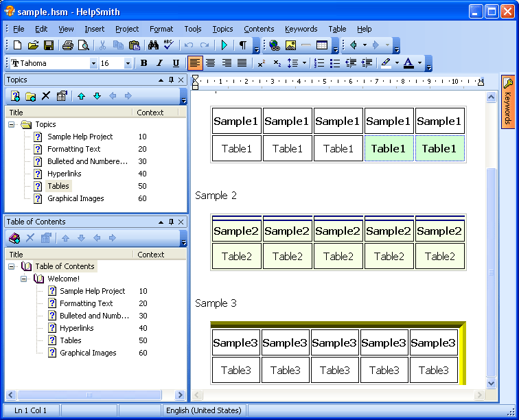The image size is (519, 420).
Task: Decrease indent icon
Action: 351,63
